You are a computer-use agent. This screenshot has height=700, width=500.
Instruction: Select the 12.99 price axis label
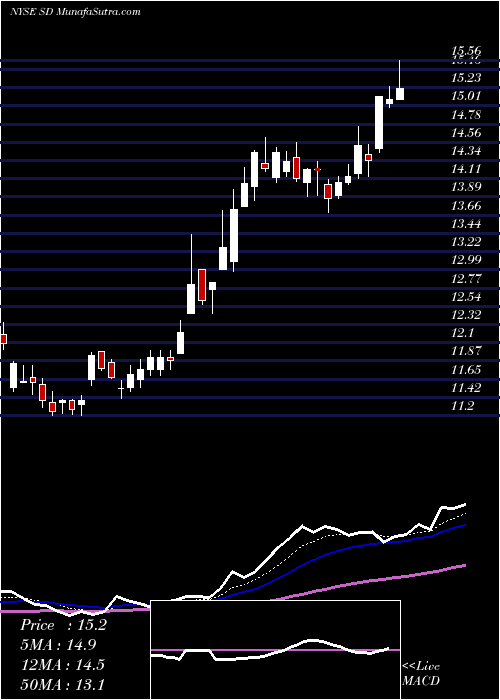click(466, 260)
